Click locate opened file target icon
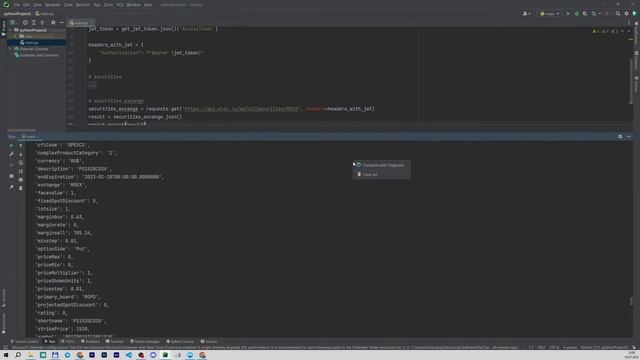Viewport: 640px width, 360px height. pos(25,22)
